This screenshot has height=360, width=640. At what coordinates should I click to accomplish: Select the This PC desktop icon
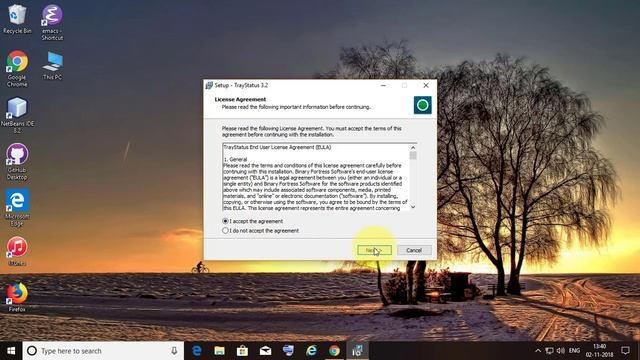52,65
